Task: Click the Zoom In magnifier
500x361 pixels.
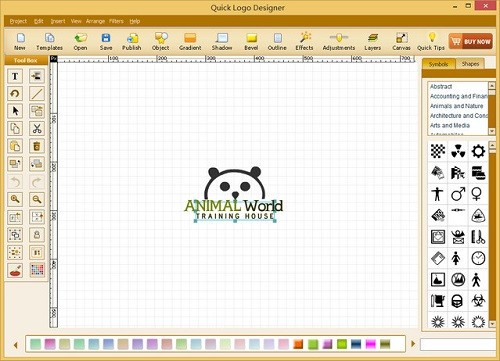Action: pos(15,199)
